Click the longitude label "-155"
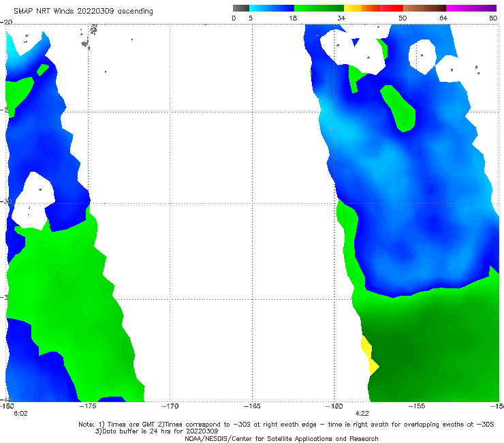This screenshot has height=443, width=504. tap(417, 406)
